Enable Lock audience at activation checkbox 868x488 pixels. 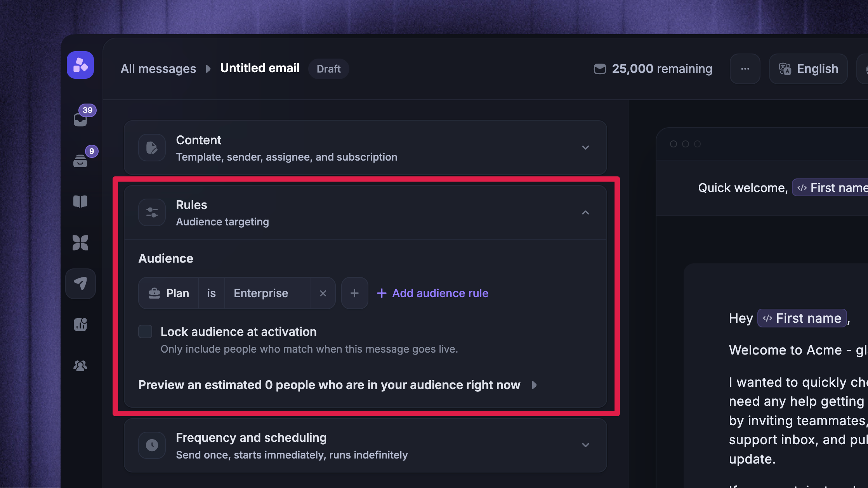tap(145, 332)
